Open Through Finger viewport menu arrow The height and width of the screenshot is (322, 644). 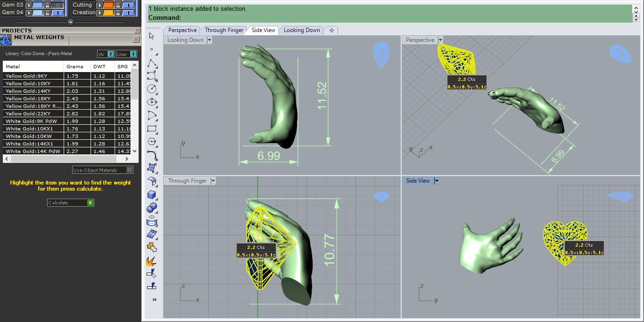(213, 181)
